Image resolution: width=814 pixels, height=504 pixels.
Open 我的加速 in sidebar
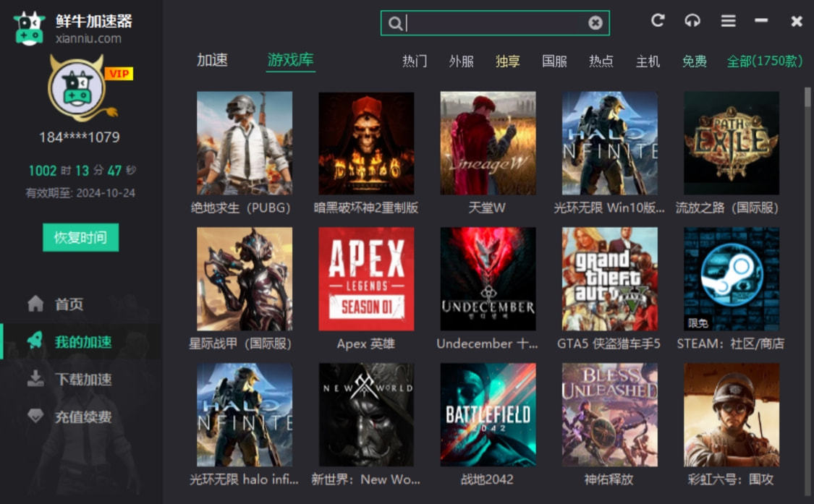click(83, 341)
